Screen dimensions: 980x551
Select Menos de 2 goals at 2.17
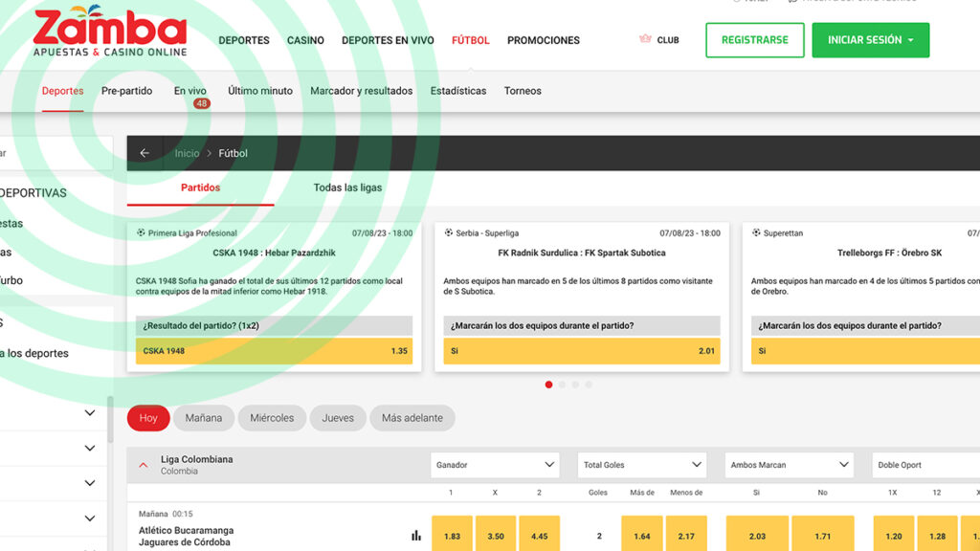tap(686, 536)
